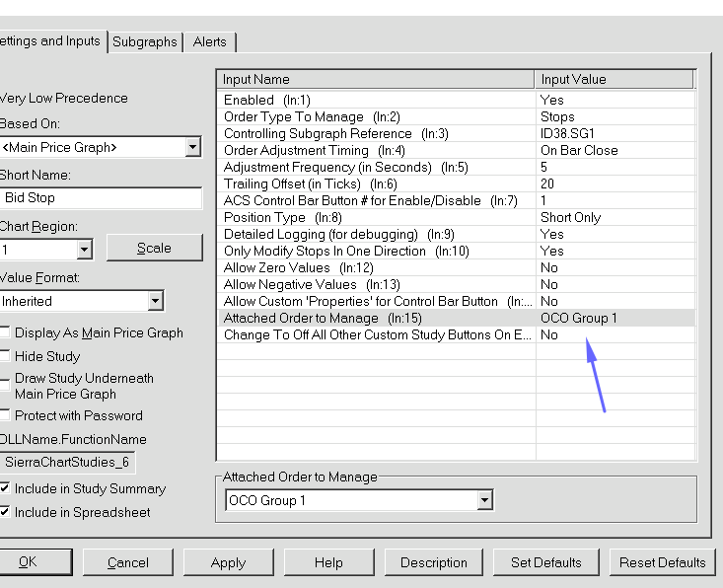Image resolution: width=723 pixels, height=588 pixels.
Task: Select Controlling Subgraph Reference row
Action: 456,134
